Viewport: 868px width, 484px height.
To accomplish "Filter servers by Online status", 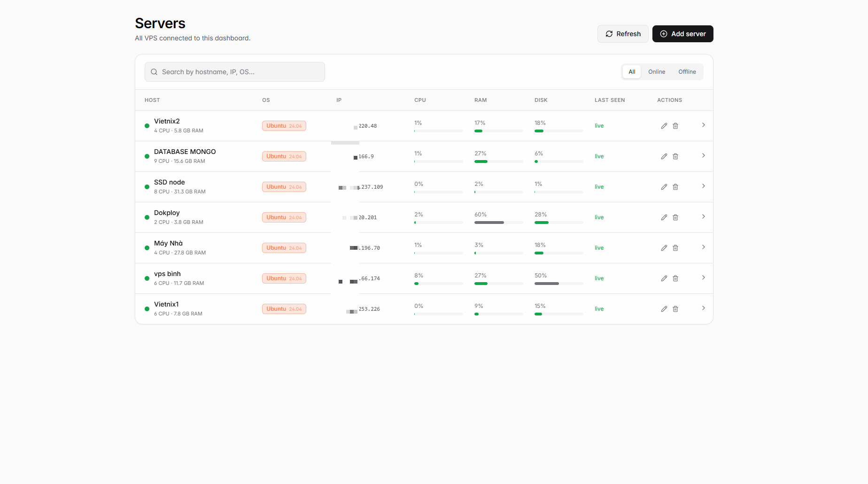I will click(657, 72).
